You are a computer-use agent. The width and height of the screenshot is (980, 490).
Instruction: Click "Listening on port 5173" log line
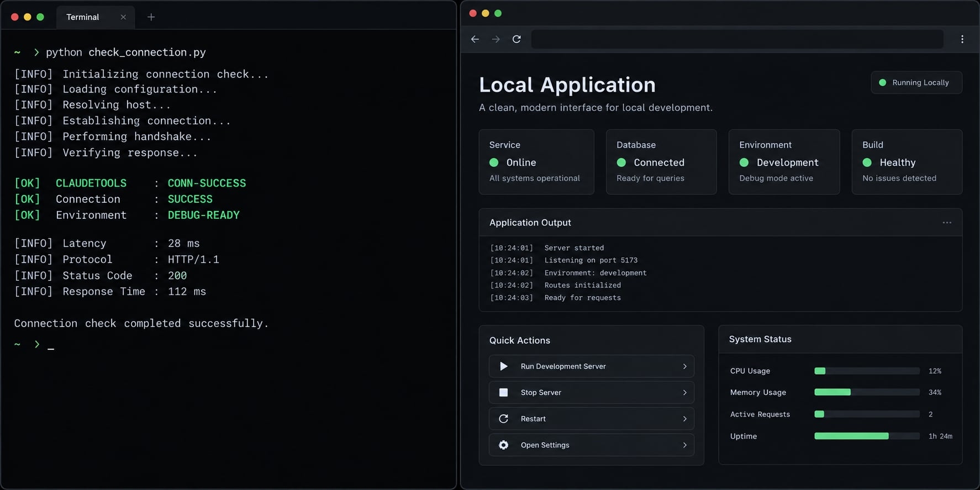[591, 260]
